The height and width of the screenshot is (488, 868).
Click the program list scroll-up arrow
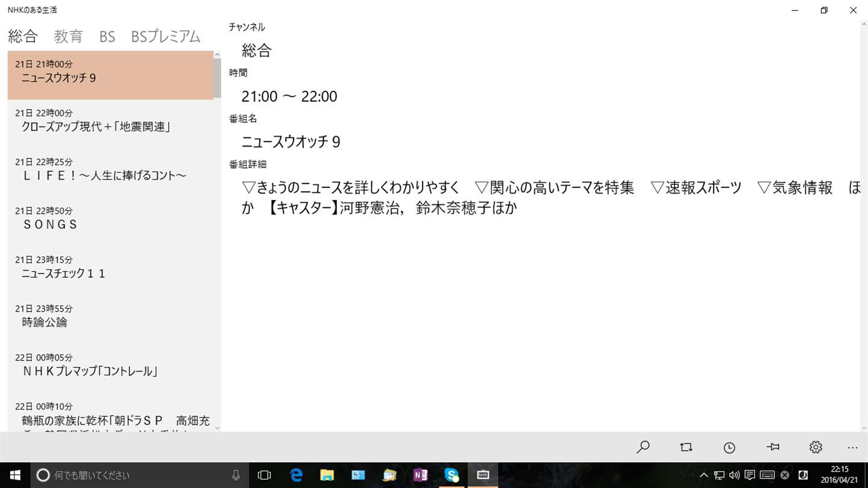(x=218, y=55)
